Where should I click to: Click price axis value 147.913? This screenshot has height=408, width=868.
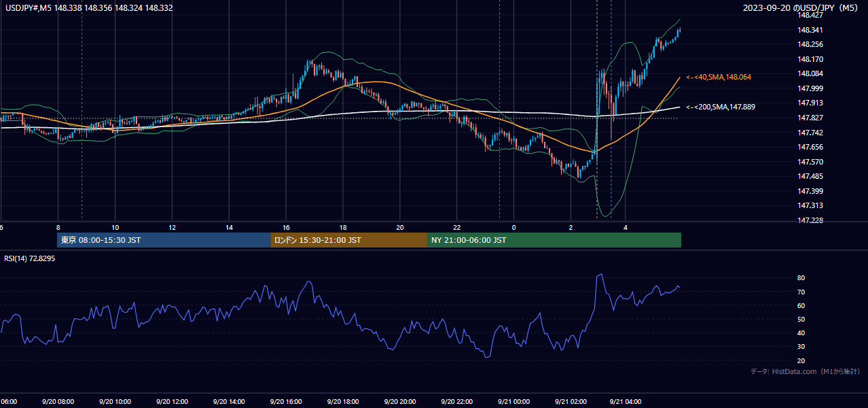811,103
